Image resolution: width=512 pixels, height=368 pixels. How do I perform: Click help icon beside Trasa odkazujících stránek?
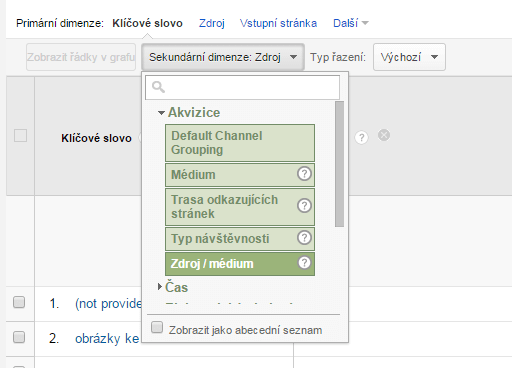pos(304,206)
